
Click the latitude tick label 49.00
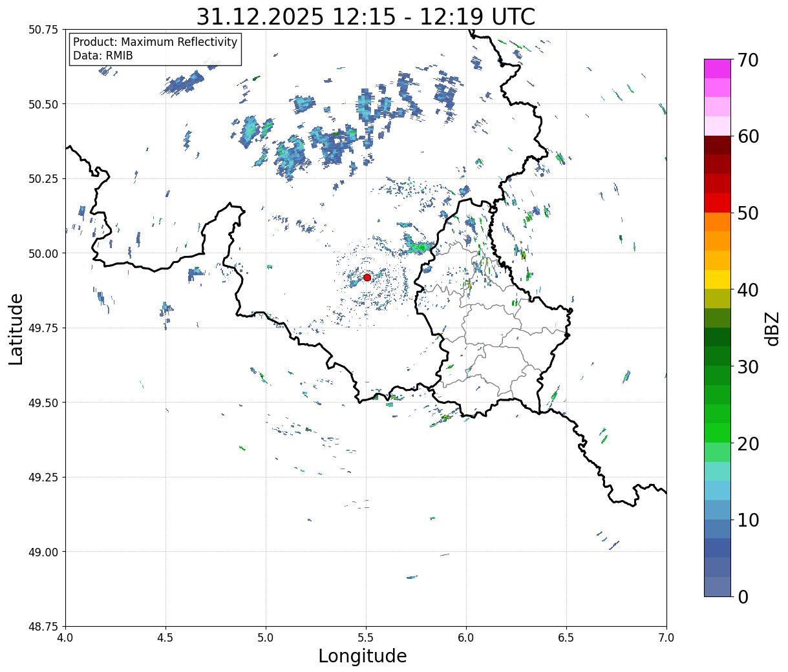(43, 552)
